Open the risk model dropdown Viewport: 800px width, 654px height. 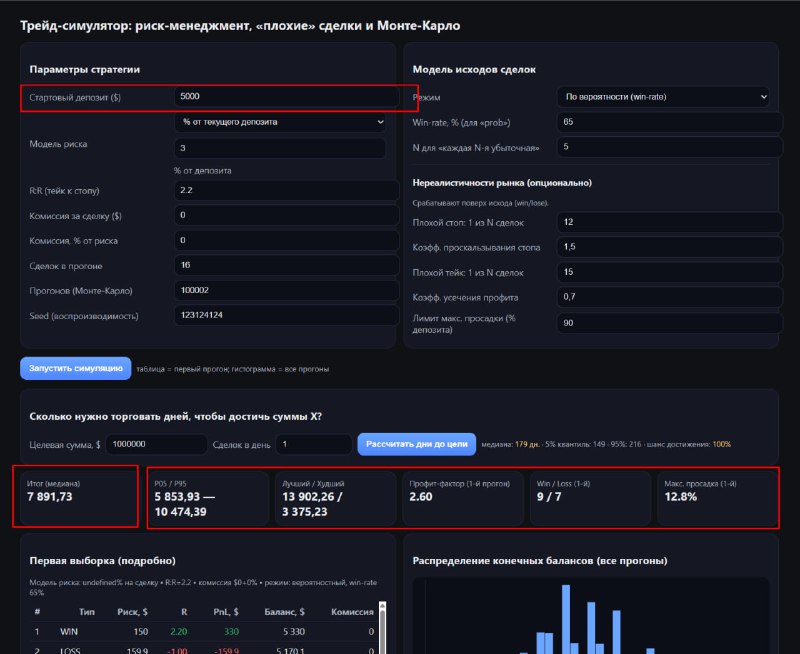(x=279, y=122)
